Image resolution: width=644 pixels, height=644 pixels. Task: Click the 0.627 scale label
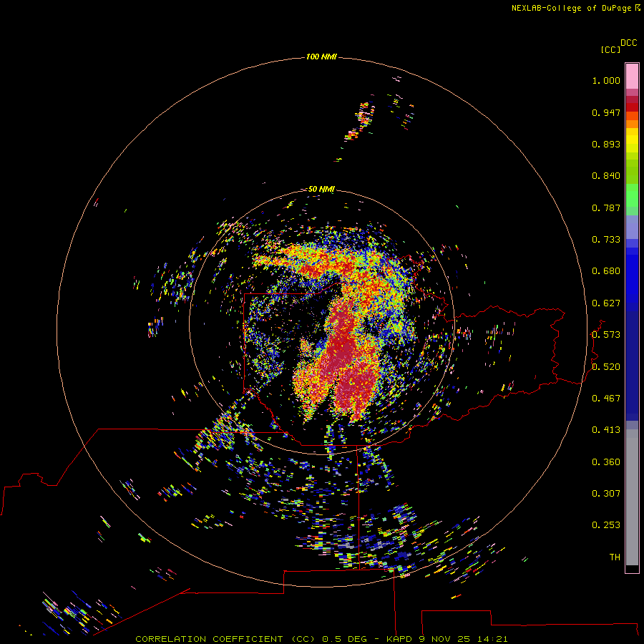tap(606, 303)
